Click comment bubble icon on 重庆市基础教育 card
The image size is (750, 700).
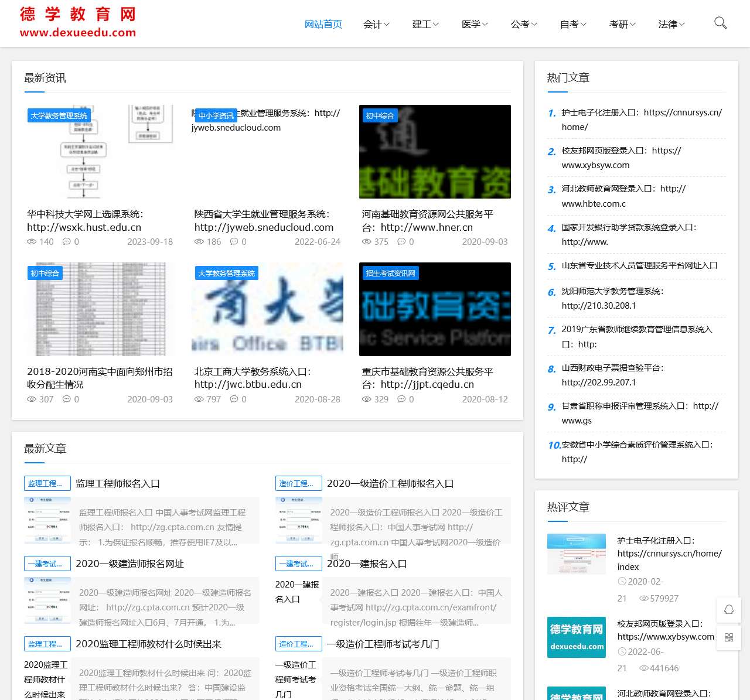click(402, 399)
